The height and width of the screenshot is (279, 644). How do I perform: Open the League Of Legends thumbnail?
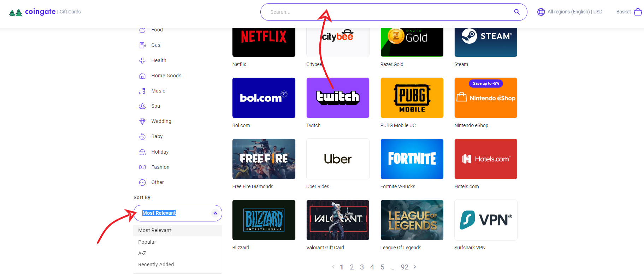(412, 220)
